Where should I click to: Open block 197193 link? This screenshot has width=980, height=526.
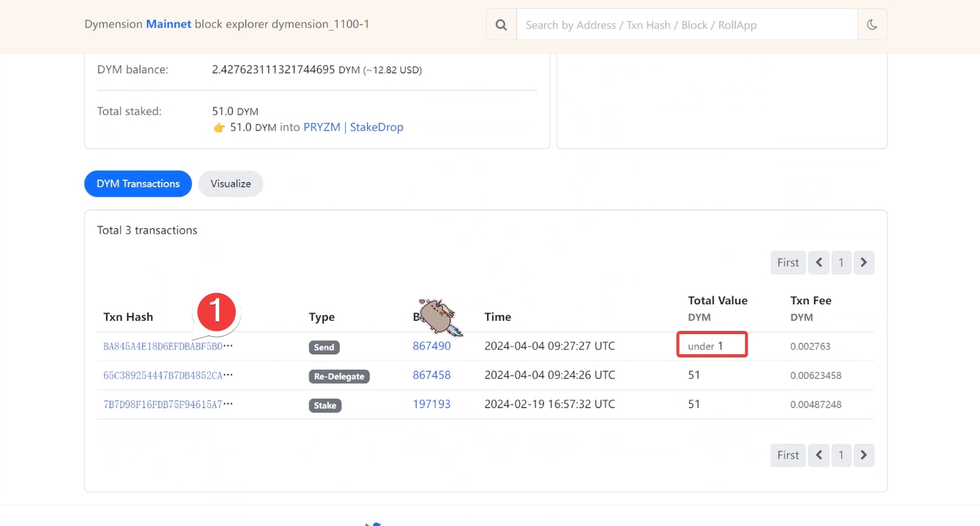tap(432, 404)
